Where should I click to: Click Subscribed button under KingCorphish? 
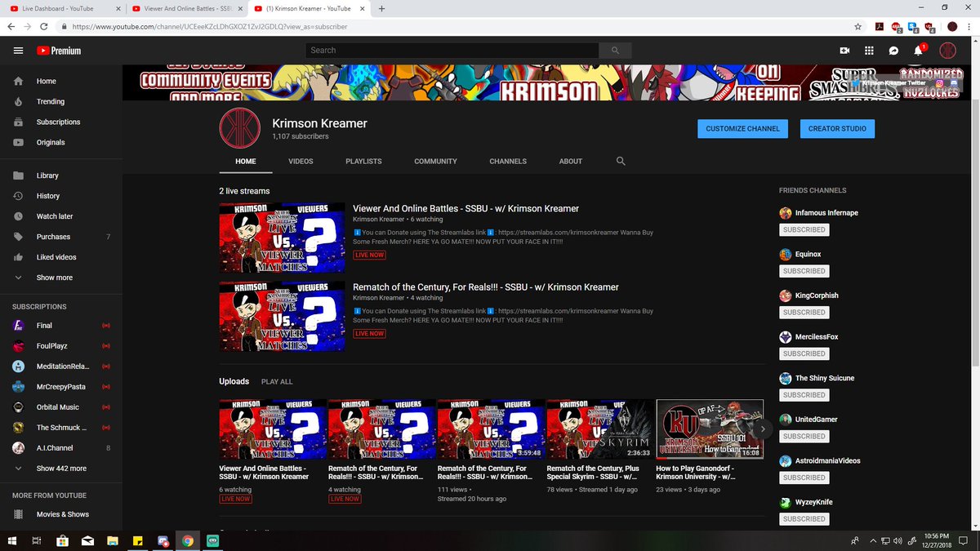tap(804, 313)
